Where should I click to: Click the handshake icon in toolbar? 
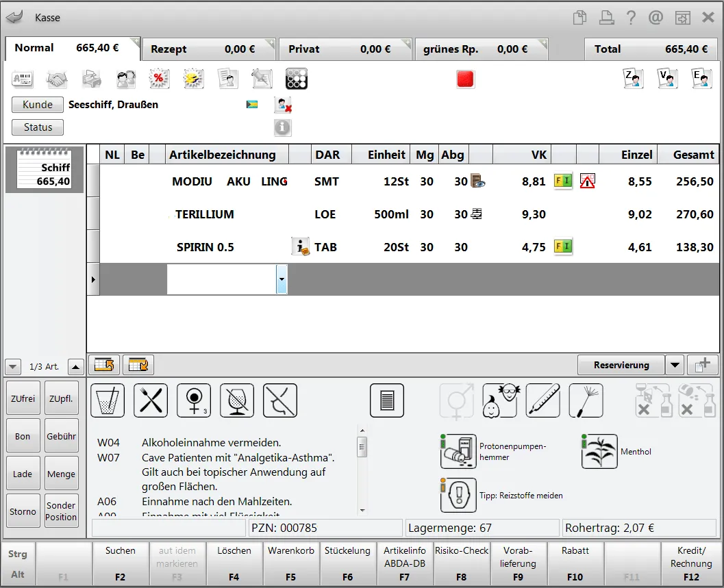click(57, 79)
